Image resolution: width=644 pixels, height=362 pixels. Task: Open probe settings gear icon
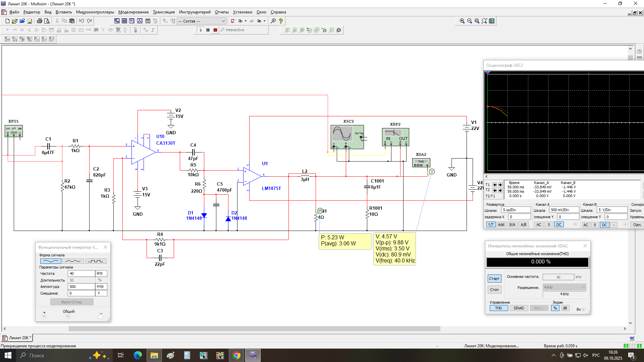pos(339,30)
